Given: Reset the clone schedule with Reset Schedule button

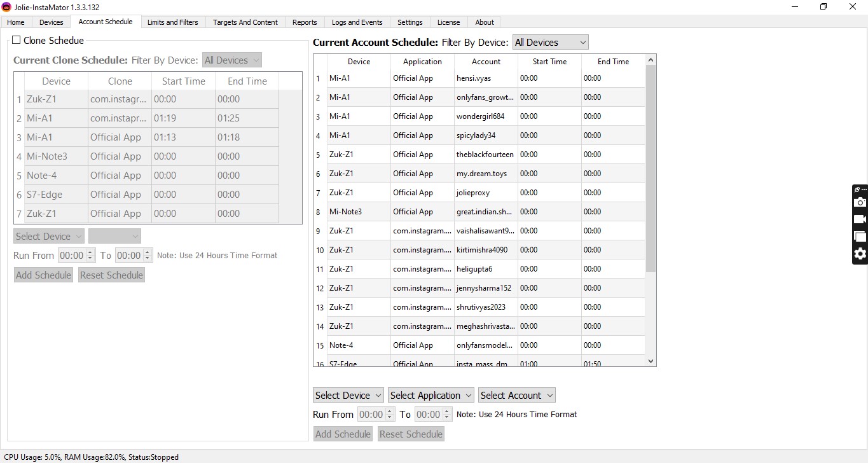Looking at the screenshot, I should 111,275.
